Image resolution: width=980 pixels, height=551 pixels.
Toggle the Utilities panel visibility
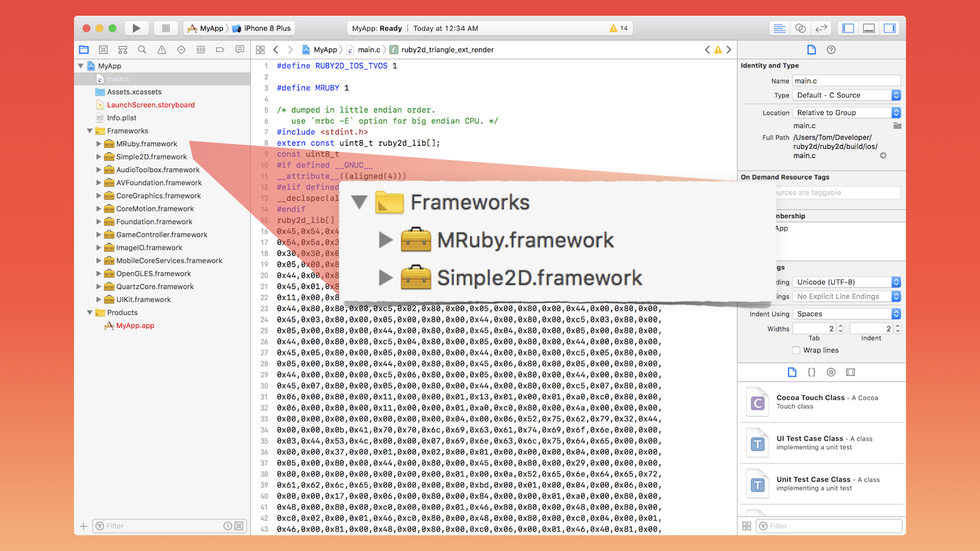[889, 28]
